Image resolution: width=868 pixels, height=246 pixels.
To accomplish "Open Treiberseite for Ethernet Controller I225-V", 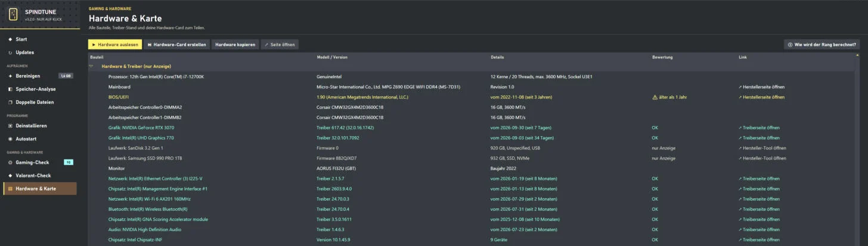I will [x=759, y=179].
